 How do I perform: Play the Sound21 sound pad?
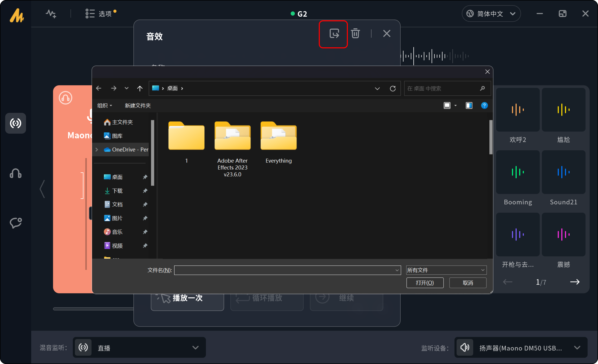pyautogui.click(x=563, y=172)
